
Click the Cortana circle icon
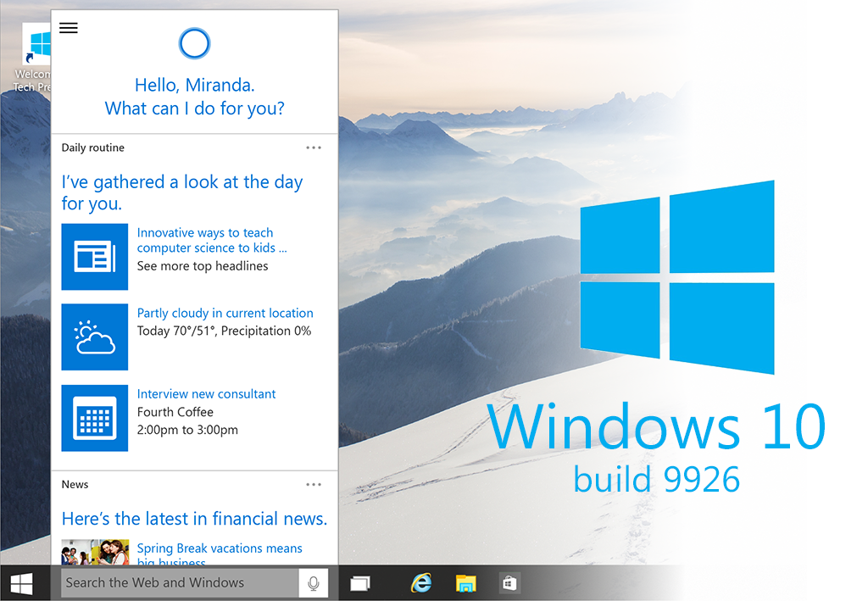click(x=194, y=44)
